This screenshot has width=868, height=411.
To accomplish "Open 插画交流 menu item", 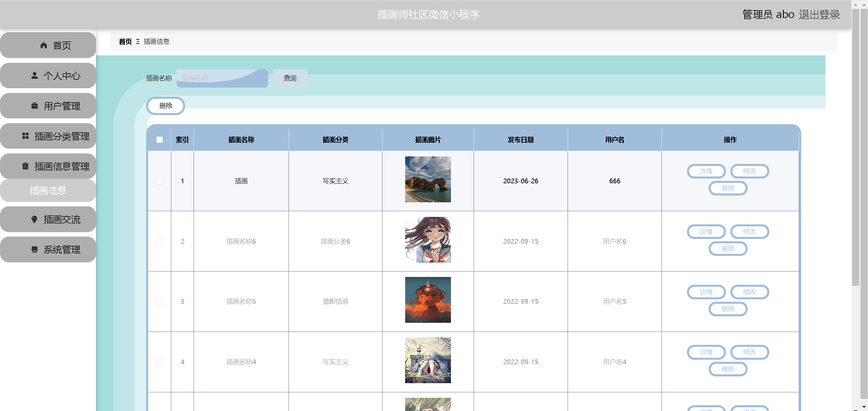I will coord(48,219).
